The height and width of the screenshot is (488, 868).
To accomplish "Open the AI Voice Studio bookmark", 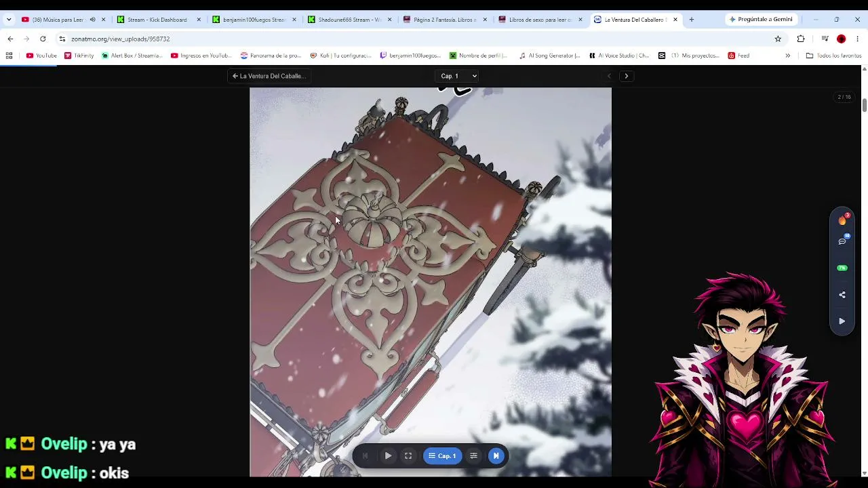I will [619, 56].
